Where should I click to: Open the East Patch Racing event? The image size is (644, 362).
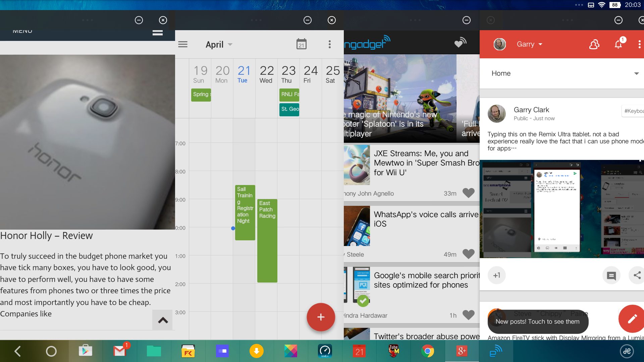[x=267, y=241]
